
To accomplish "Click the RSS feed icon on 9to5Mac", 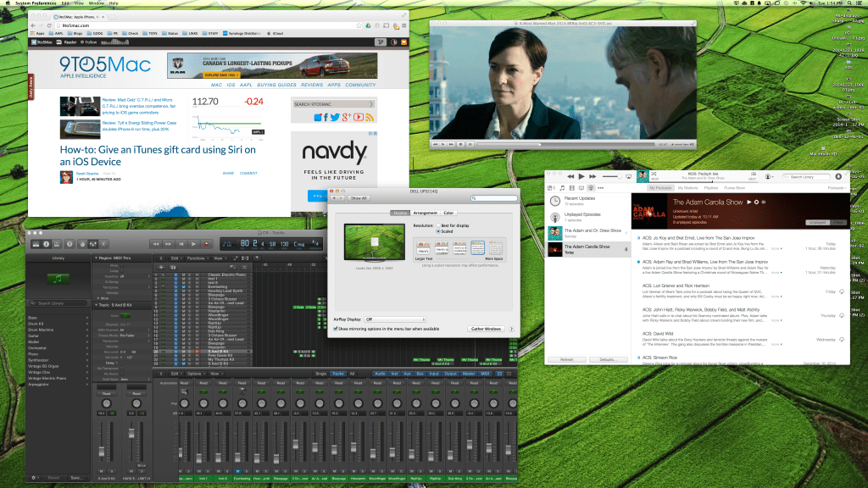I will click(x=370, y=117).
